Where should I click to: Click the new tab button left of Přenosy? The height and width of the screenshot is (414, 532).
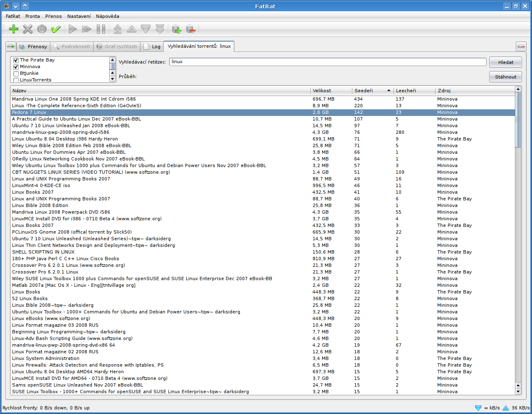[x=11, y=46]
